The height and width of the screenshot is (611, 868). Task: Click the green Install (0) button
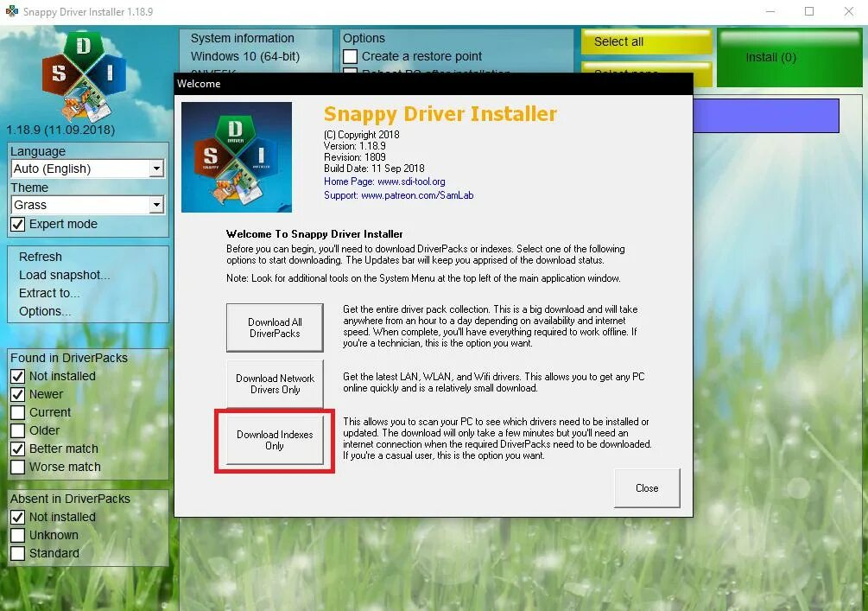click(790, 58)
